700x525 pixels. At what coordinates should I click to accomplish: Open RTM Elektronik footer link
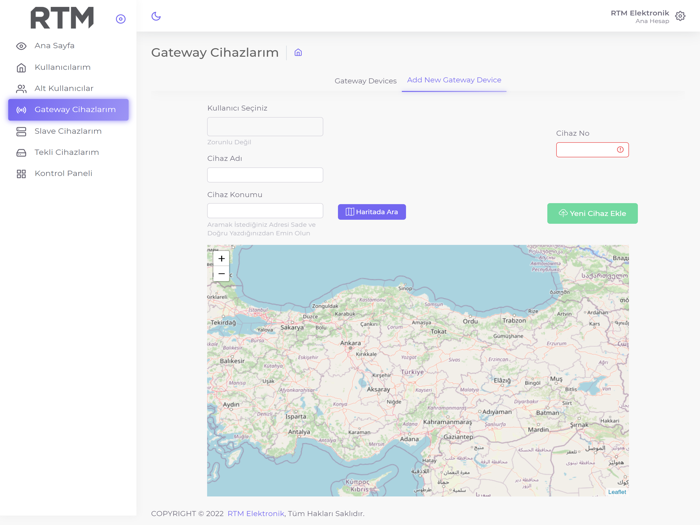[x=256, y=513]
